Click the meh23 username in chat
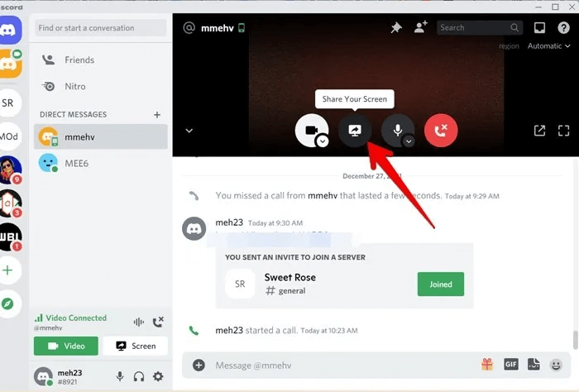Viewport: 579px width, 392px height. (229, 222)
